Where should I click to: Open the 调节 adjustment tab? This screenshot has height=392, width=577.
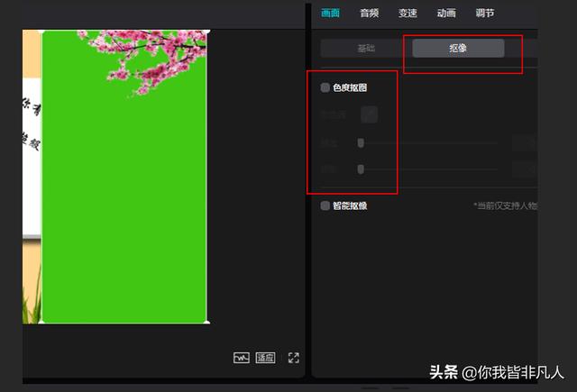[x=485, y=14]
